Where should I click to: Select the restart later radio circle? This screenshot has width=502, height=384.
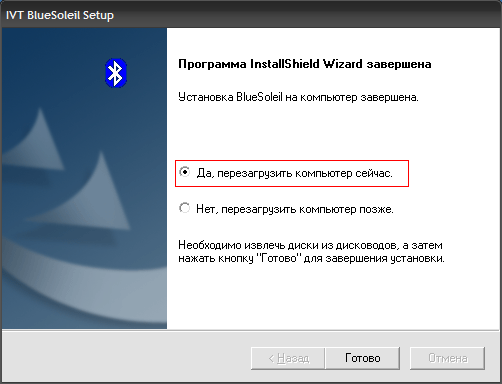tap(184, 208)
